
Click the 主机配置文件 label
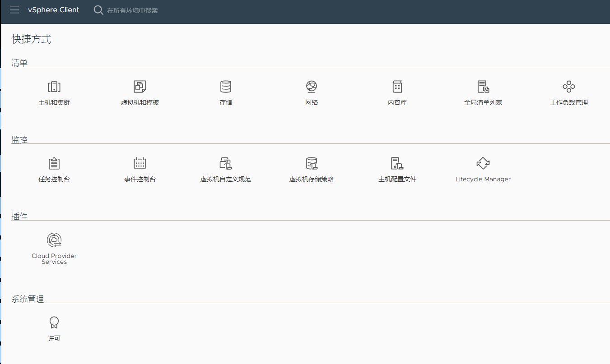coord(397,179)
